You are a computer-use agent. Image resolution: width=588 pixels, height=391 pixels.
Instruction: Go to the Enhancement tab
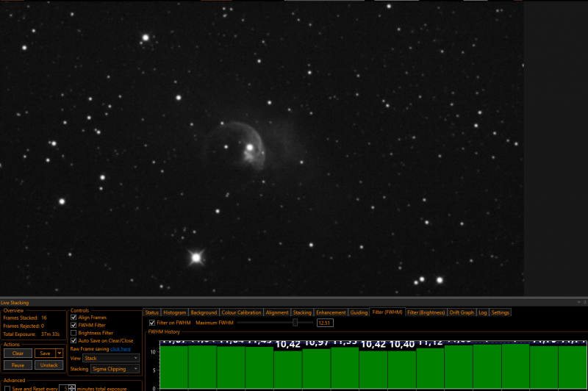[331, 312]
